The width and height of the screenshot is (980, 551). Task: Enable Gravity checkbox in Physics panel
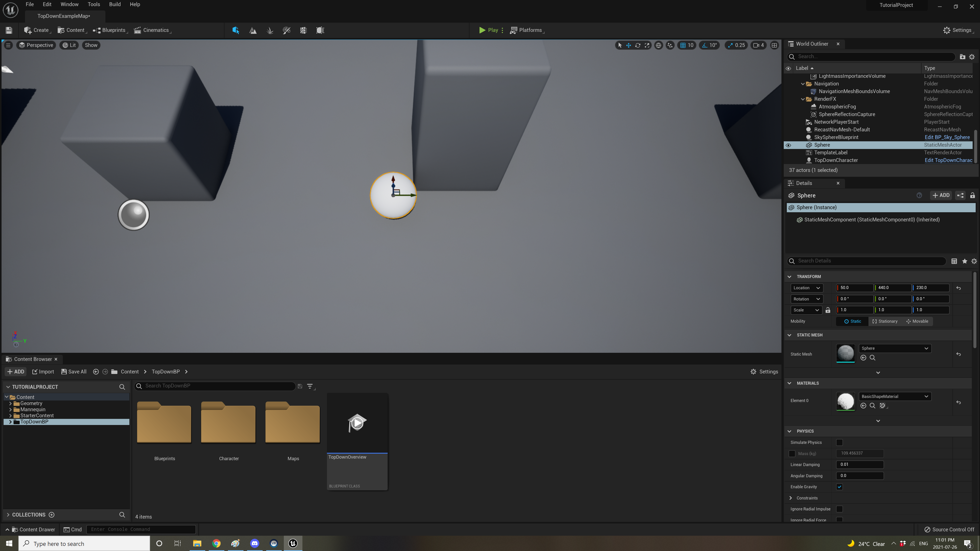click(839, 486)
